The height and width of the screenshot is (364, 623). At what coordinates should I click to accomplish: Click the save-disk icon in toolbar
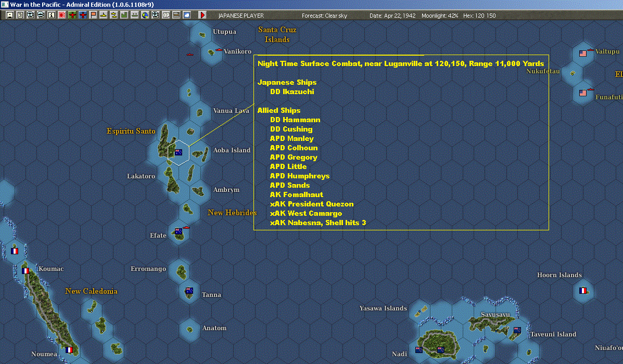tap(9, 15)
